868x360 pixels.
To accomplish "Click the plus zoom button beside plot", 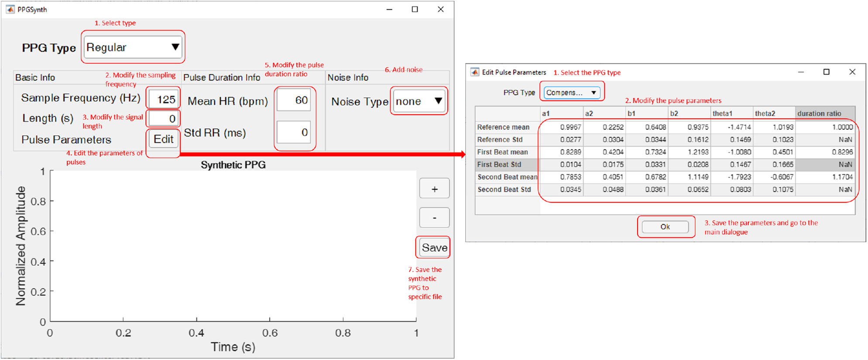I will point(434,189).
